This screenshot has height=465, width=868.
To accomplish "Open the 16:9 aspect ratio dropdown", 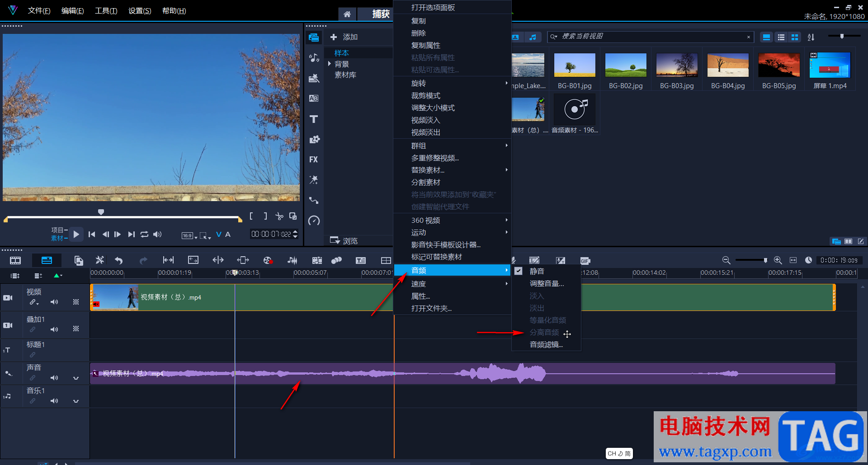I will point(189,235).
